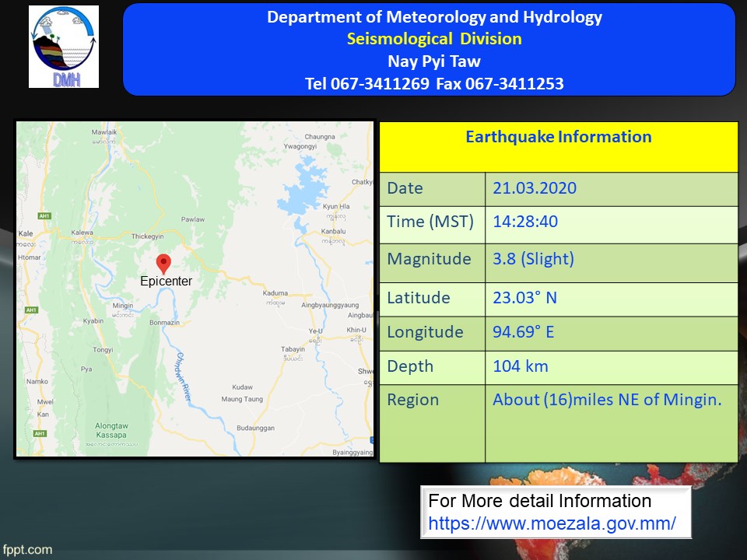The image size is (747, 560).
Task: Click the Mingin town label on map
Action: point(123,306)
